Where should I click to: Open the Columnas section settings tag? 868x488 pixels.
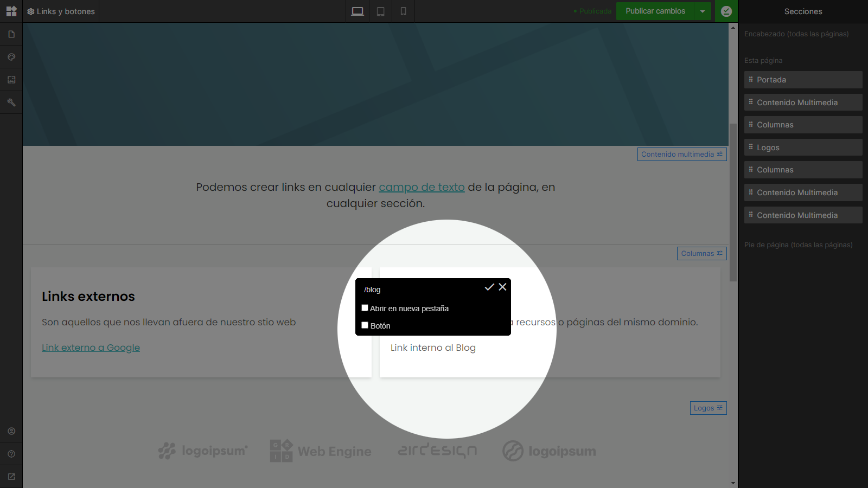(702, 254)
